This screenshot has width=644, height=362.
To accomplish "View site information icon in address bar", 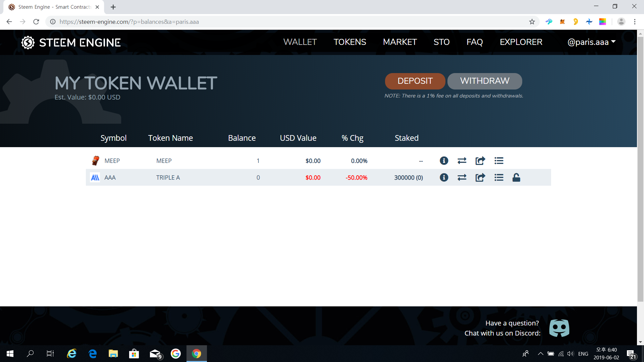I will point(53,22).
